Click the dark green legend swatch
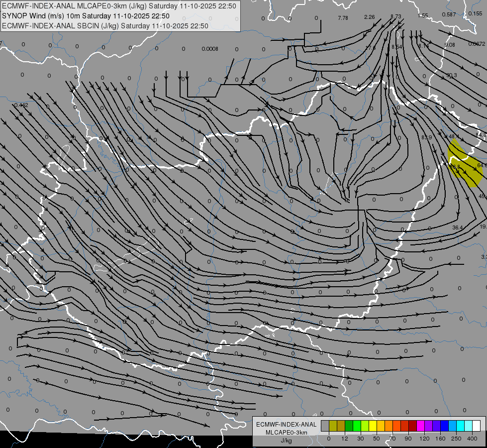 [x=349, y=426]
